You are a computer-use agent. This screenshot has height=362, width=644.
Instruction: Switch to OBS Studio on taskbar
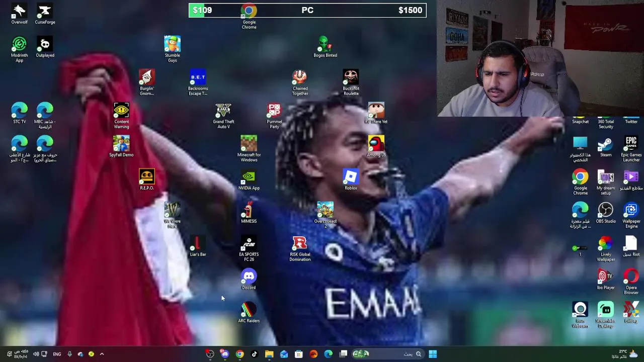click(210, 354)
